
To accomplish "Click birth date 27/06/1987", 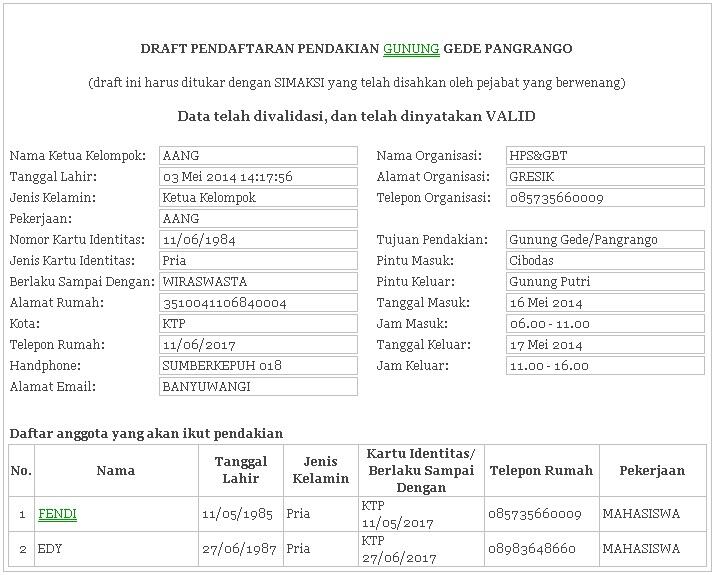I will [239, 549].
